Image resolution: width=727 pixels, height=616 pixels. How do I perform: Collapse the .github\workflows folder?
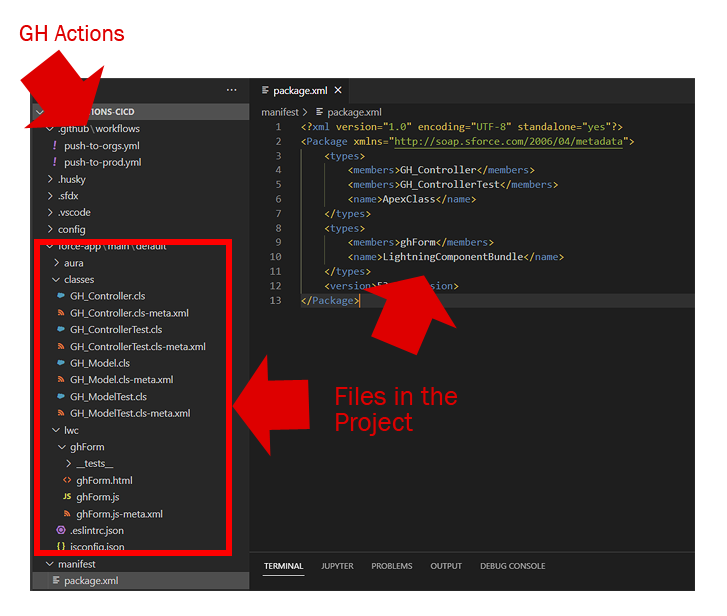tap(50, 128)
